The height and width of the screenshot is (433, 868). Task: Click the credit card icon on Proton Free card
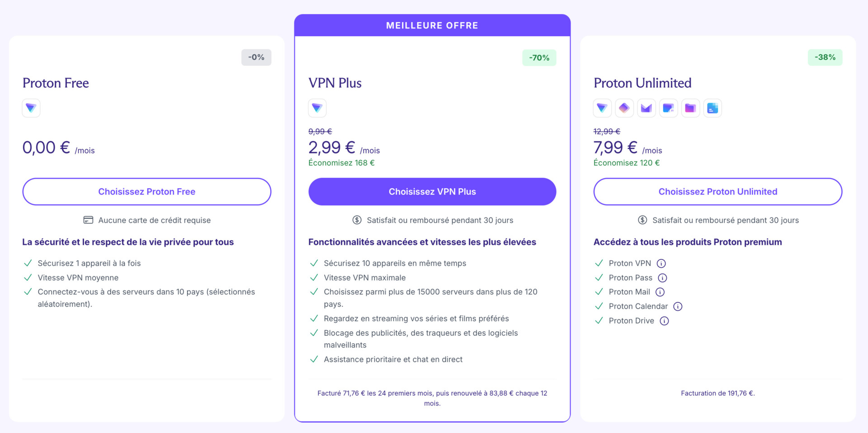click(88, 220)
